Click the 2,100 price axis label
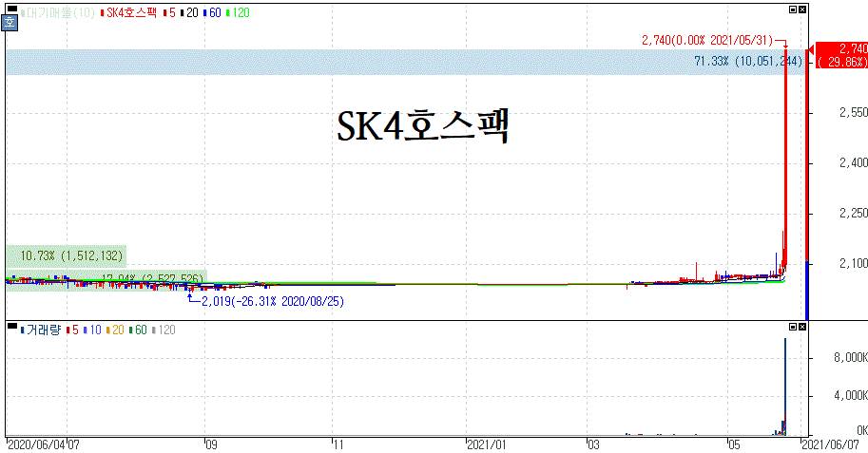 853,264
